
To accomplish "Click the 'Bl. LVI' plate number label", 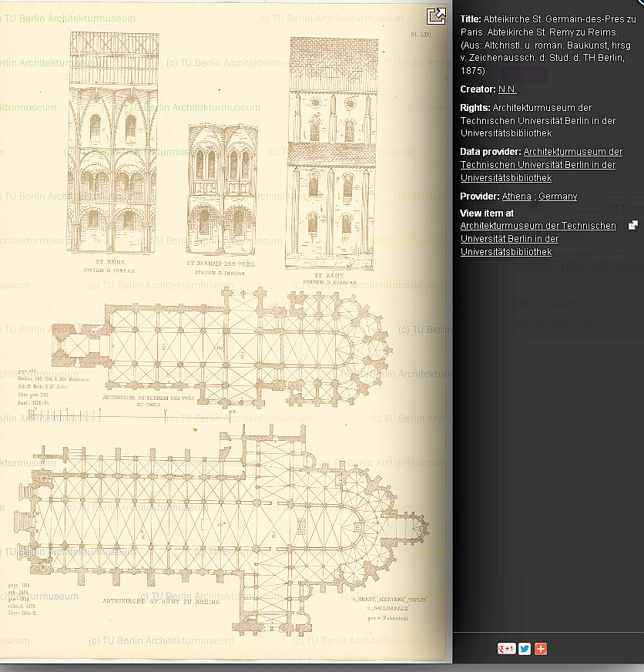I will [419, 35].
